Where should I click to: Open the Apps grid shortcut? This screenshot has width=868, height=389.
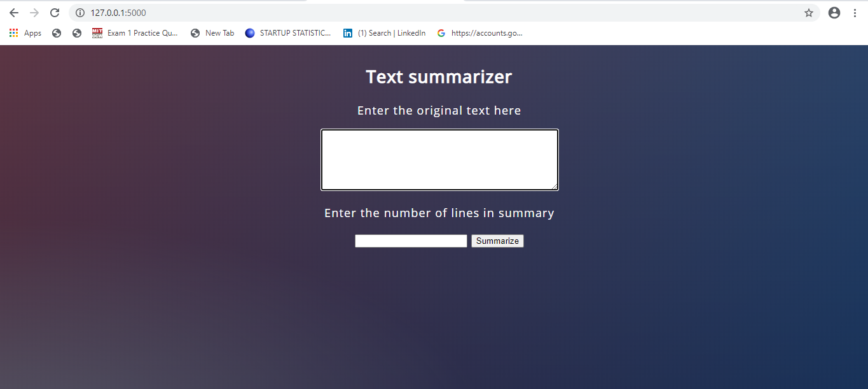click(x=25, y=33)
